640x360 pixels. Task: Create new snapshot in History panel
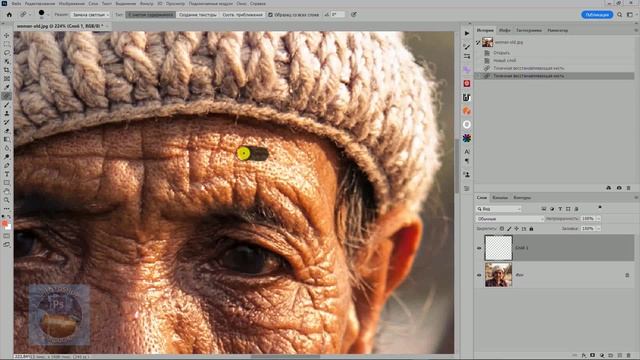click(619, 188)
